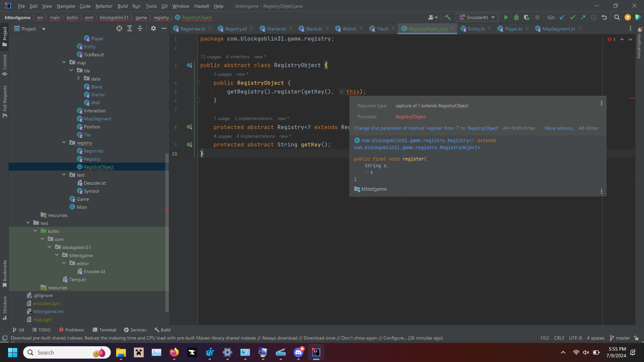
Task: Collapse the test folder
Action: tap(28, 223)
